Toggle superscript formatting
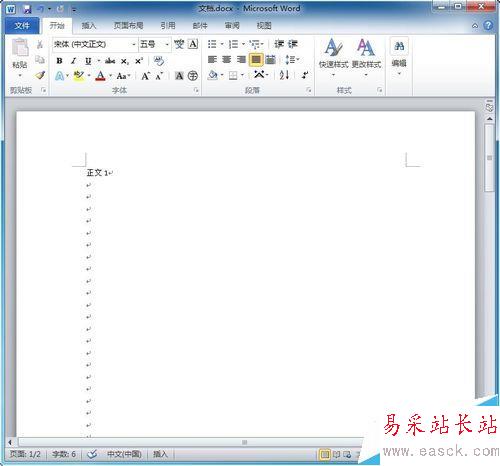This screenshot has width=500, height=466. 139,61
